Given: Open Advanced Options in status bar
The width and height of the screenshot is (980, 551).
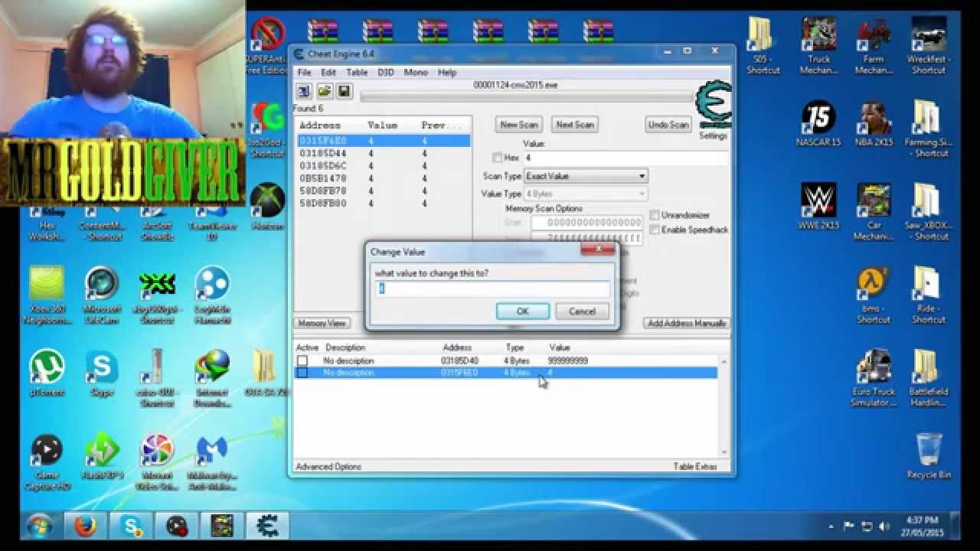Looking at the screenshot, I should tap(328, 466).
